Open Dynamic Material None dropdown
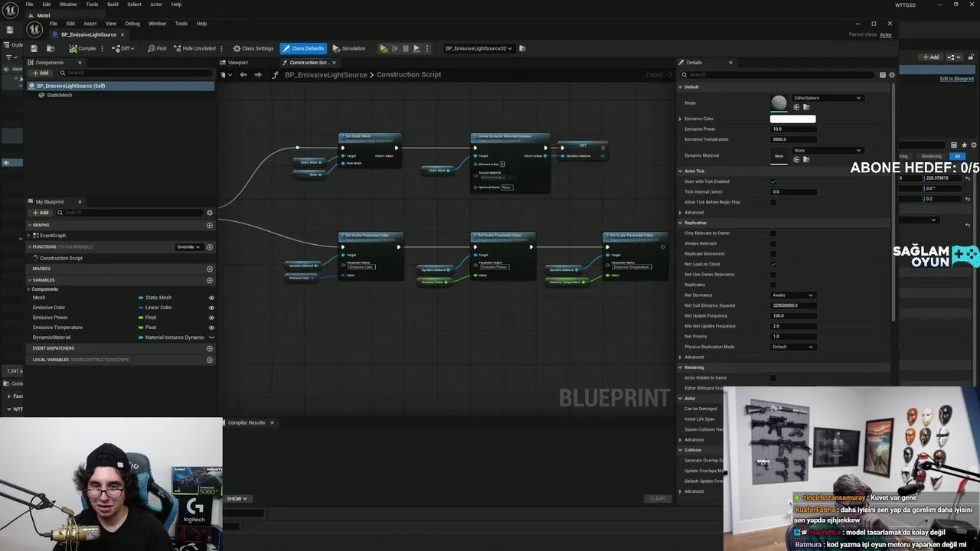980x551 pixels. point(827,151)
